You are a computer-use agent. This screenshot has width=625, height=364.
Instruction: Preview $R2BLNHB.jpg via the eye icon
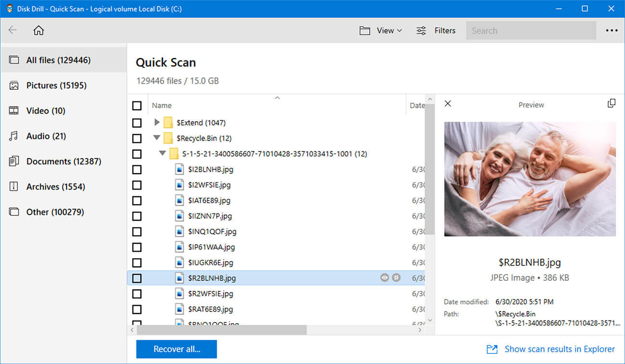coord(384,277)
